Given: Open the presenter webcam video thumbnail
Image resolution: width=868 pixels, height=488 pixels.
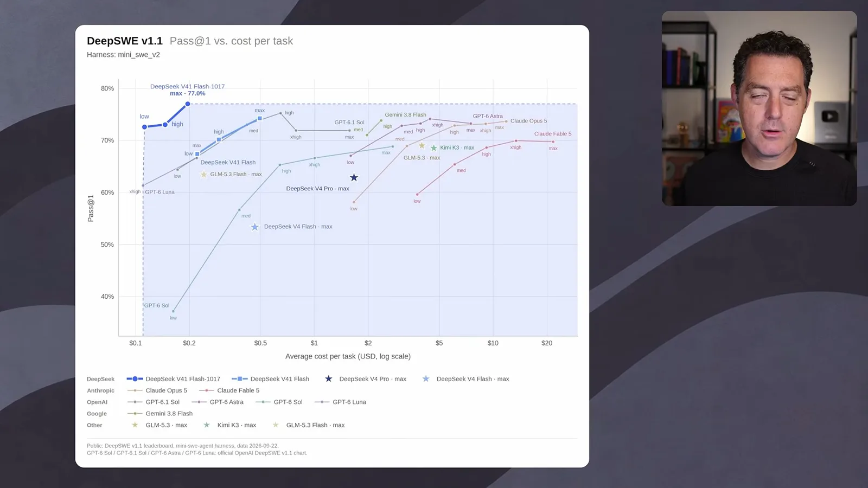Looking at the screenshot, I should 759,108.
